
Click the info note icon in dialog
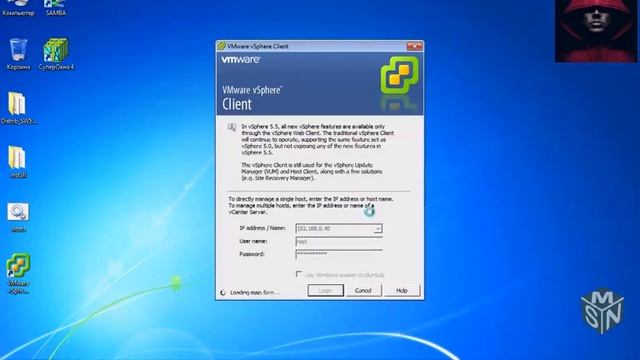[232, 127]
